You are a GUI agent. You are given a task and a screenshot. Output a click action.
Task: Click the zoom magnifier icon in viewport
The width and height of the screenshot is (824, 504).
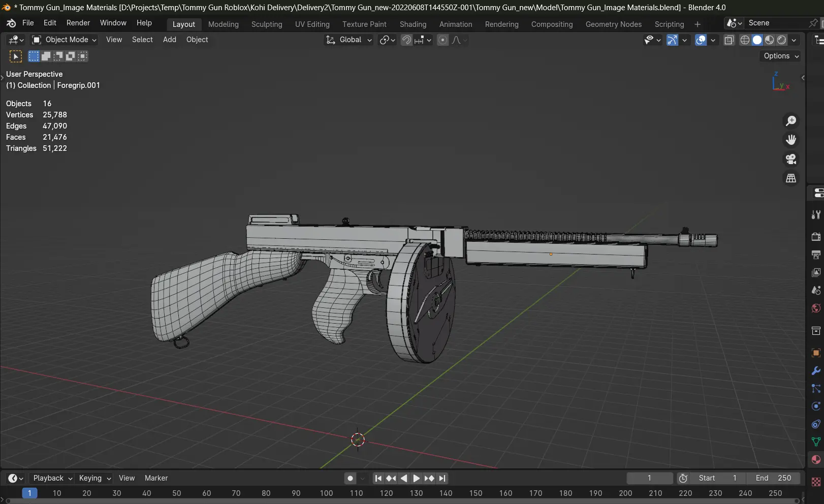(791, 121)
